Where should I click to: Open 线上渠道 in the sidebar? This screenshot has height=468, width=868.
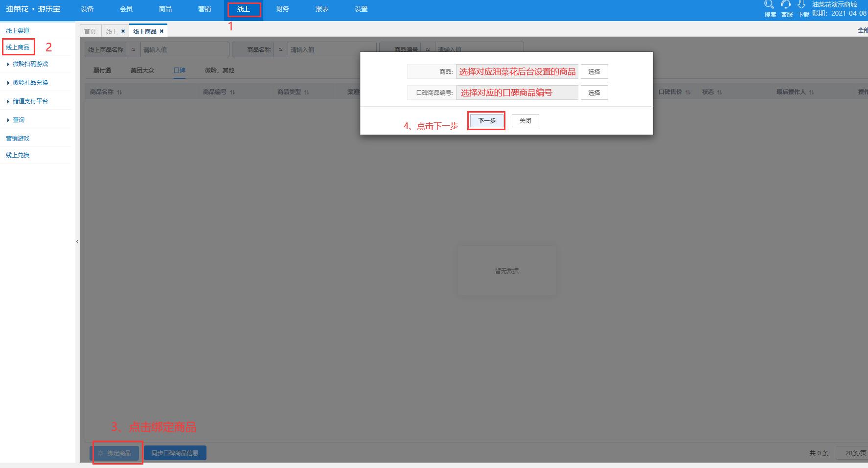coord(18,30)
